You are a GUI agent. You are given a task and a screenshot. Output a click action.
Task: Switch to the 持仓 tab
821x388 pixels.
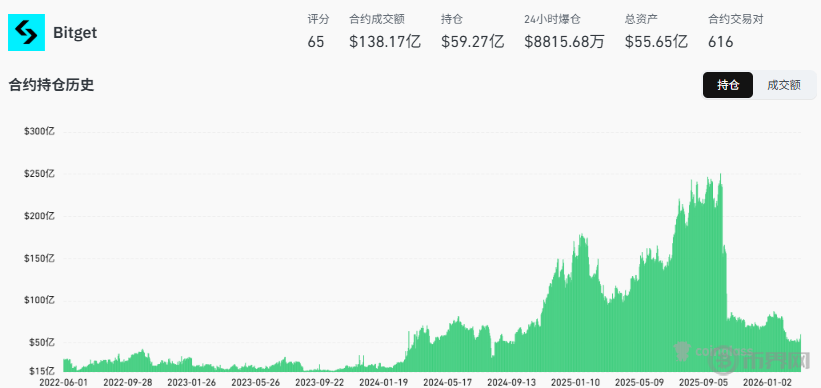(728, 85)
